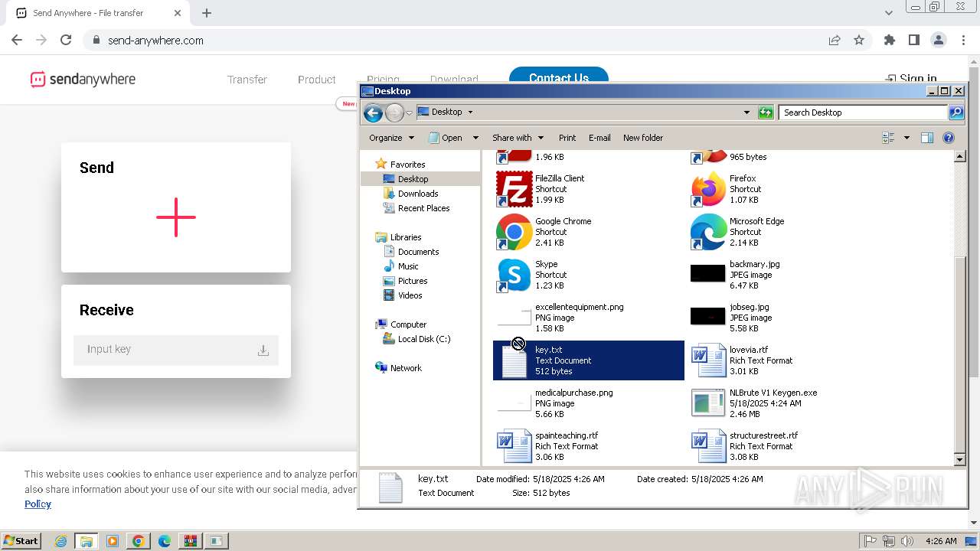Screen dimensions: 980x551
Task: Select the Firefox shortcut icon
Action: (x=708, y=189)
